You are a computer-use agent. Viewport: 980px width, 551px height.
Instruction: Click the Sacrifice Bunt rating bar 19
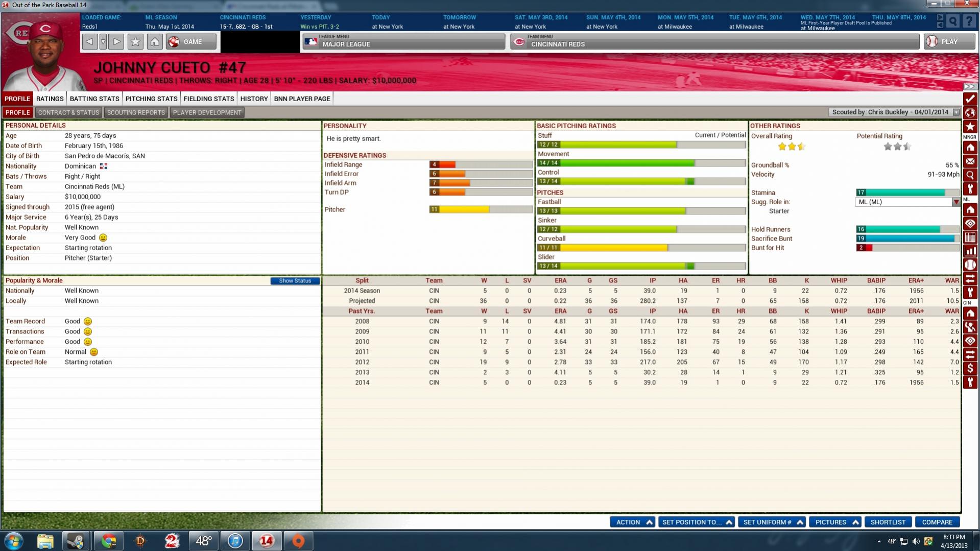pos(907,238)
